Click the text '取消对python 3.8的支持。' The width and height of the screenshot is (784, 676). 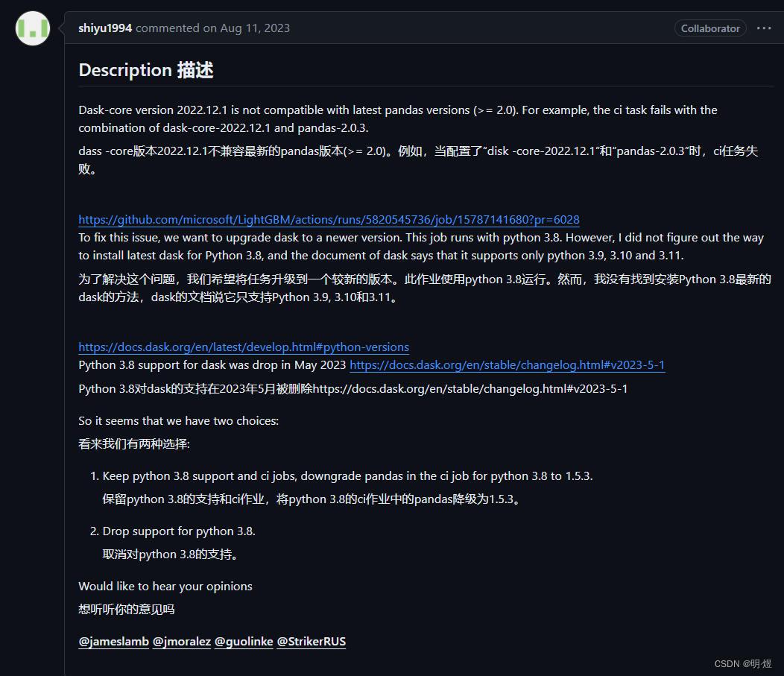pyautogui.click(x=172, y=555)
